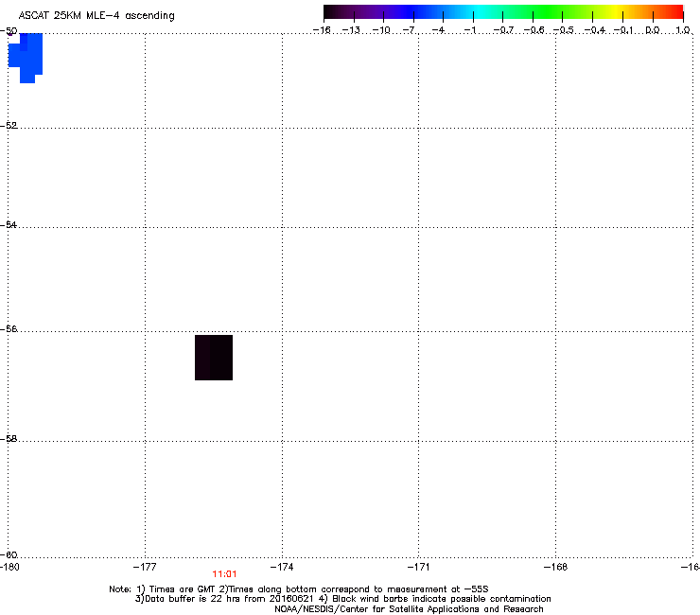Click the '-0.5' color scale label

tap(564, 30)
